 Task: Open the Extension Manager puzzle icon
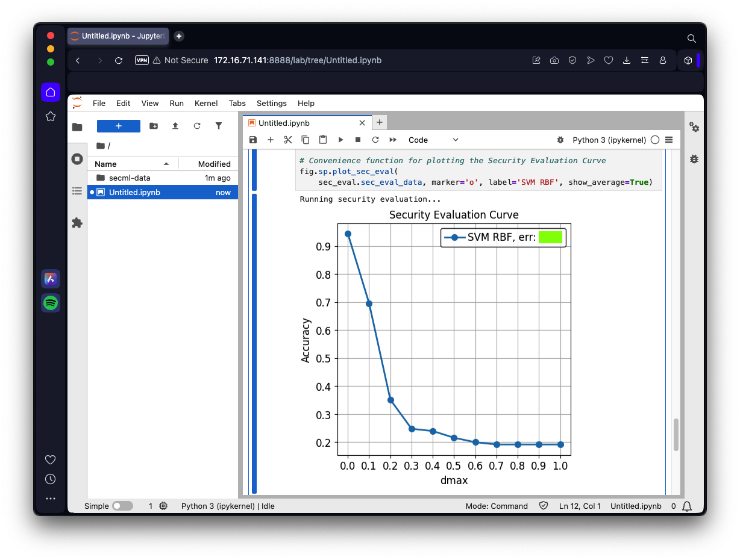(x=77, y=223)
